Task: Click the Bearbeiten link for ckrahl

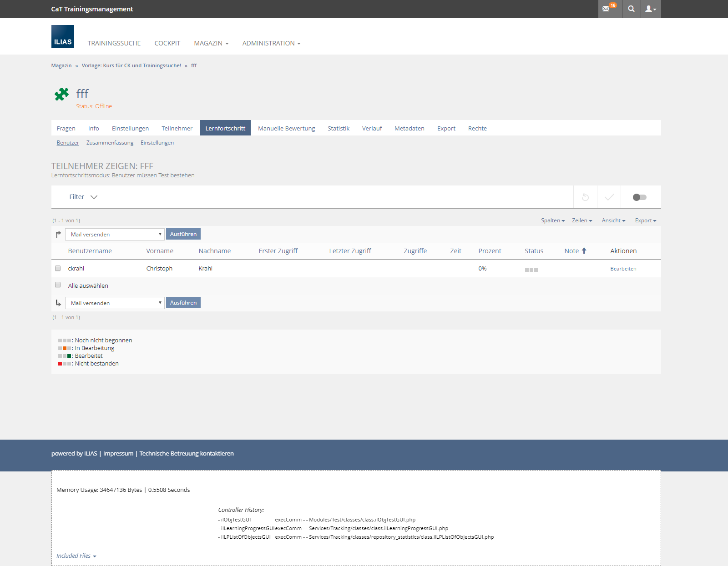Action: coord(623,269)
